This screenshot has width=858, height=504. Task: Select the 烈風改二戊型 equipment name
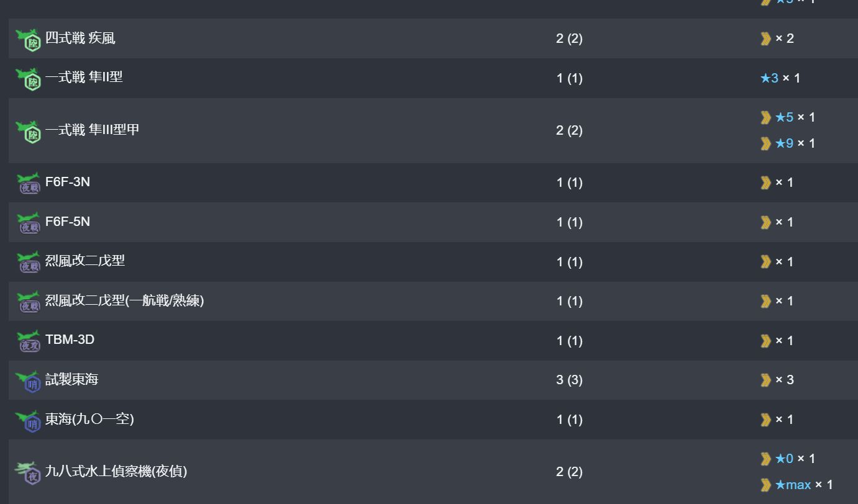tap(85, 261)
